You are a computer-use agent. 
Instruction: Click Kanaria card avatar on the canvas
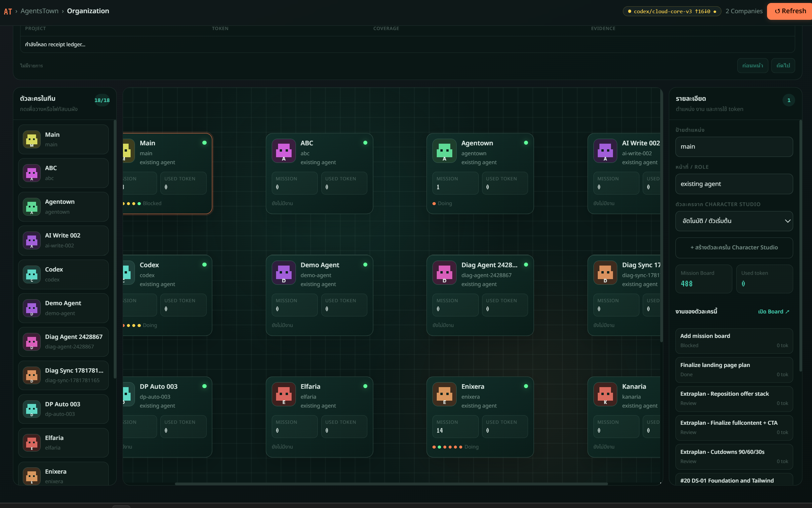(x=605, y=394)
